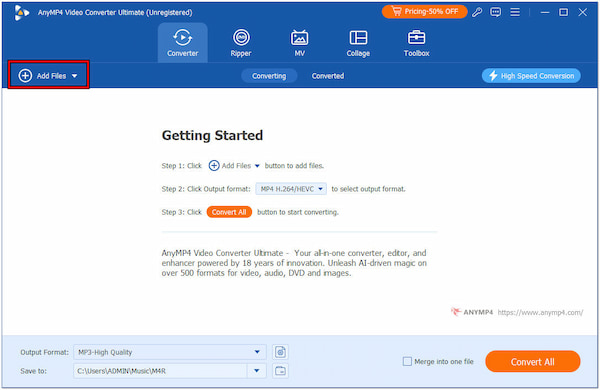The height and width of the screenshot is (390, 600).
Task: Click the Pricing-50% OFF button
Action: click(x=424, y=12)
